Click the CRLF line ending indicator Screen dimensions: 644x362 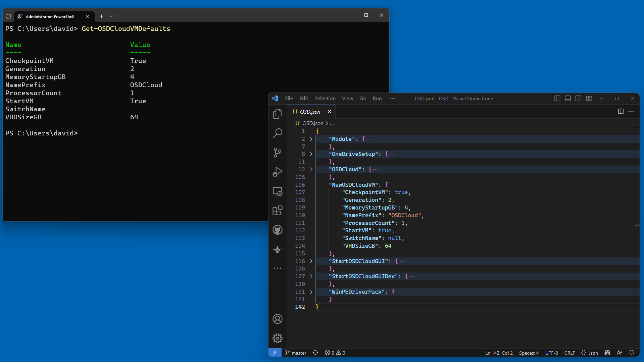tap(569, 353)
